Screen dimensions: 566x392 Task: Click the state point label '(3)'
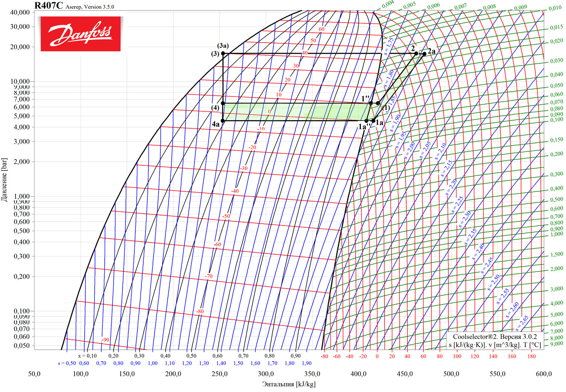coord(215,54)
